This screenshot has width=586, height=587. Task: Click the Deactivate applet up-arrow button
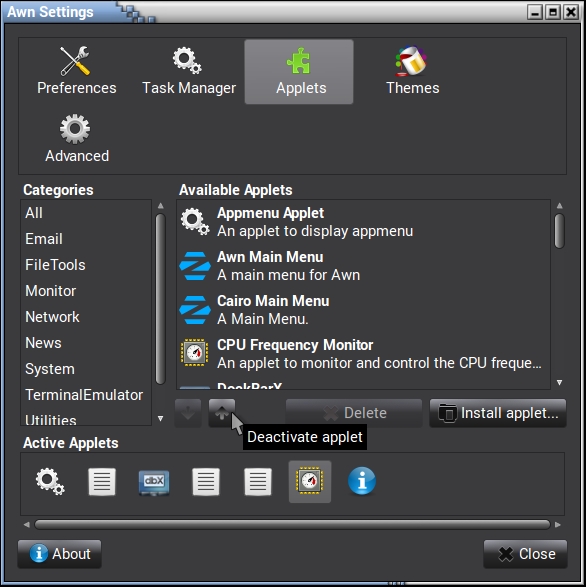pyautogui.click(x=222, y=413)
